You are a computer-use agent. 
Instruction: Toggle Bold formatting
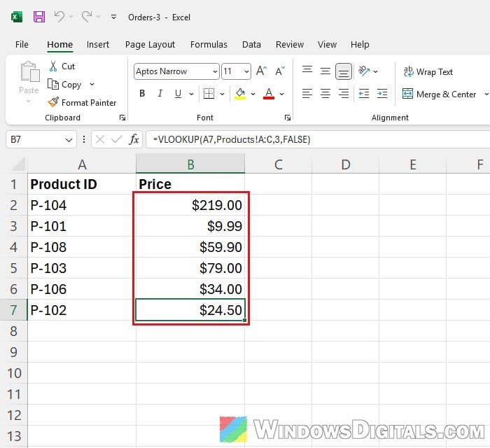pos(142,93)
